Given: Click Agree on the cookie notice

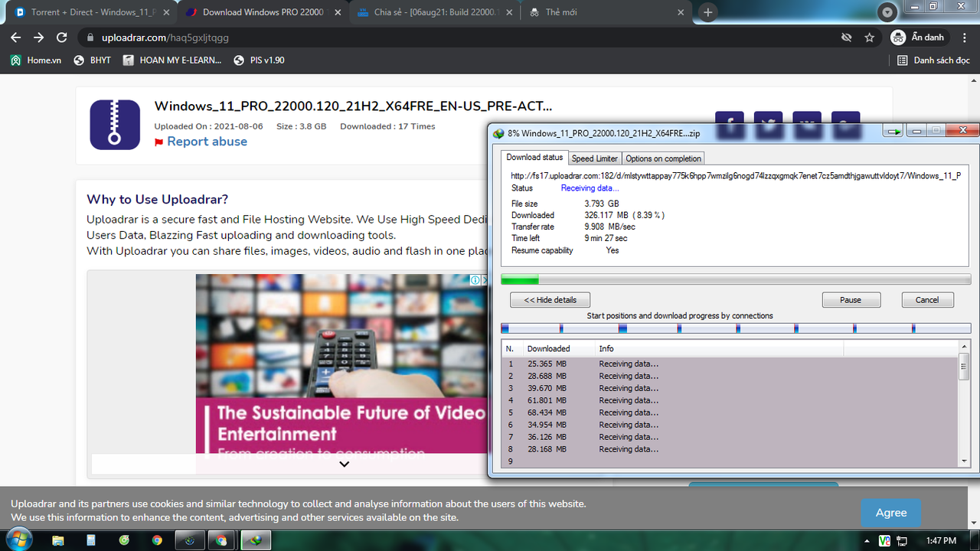Looking at the screenshot, I should tap(890, 513).
